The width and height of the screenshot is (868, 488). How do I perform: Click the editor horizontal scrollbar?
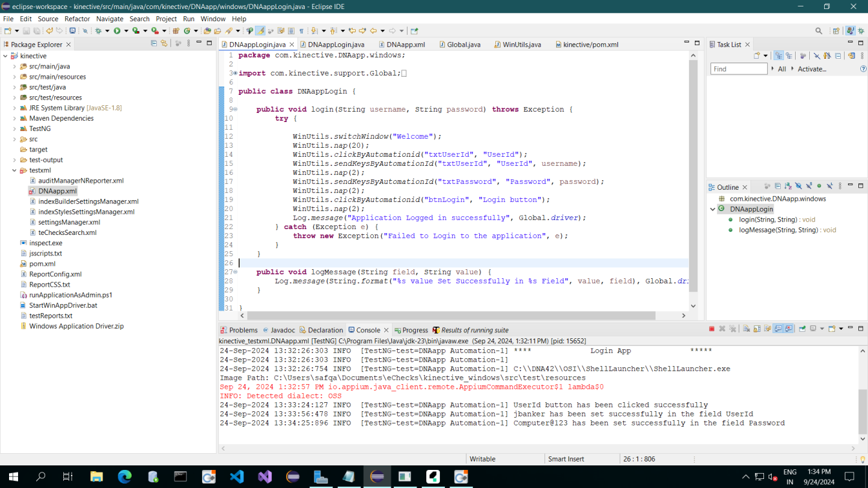[x=451, y=316]
